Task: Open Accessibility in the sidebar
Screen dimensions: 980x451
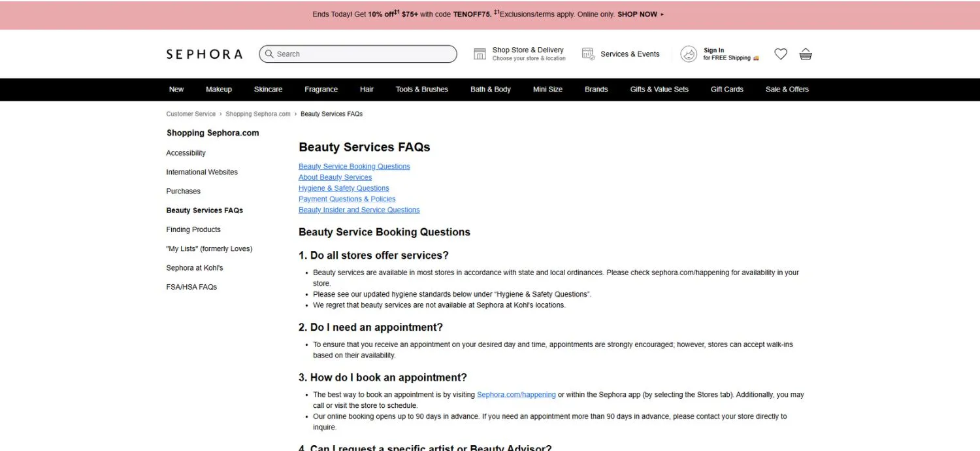Action: tap(186, 153)
